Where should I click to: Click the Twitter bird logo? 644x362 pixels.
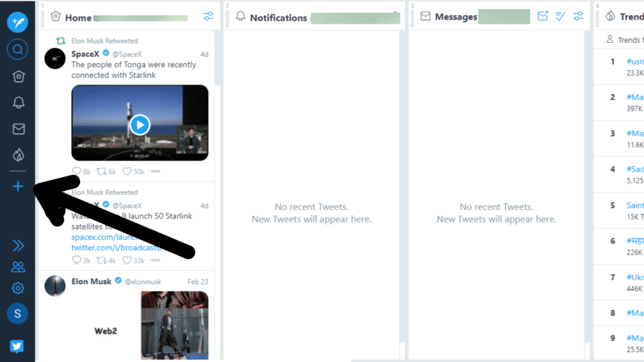pos(17,346)
